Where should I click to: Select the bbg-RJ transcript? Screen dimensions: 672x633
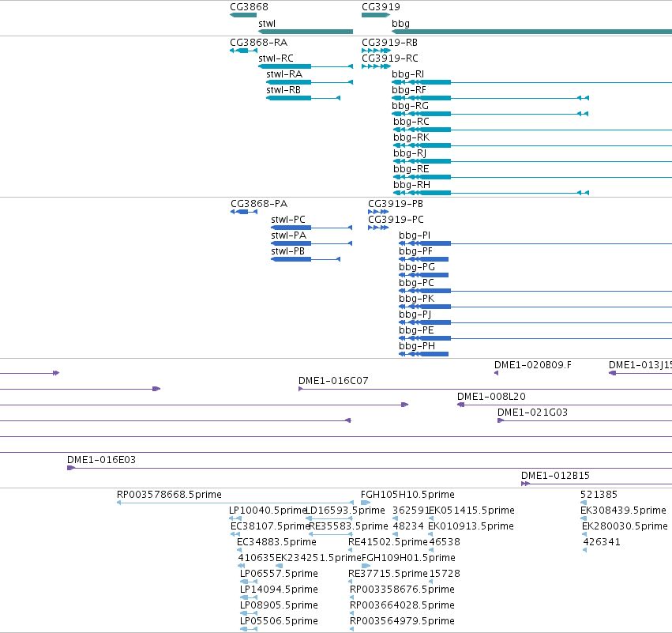(x=533, y=161)
